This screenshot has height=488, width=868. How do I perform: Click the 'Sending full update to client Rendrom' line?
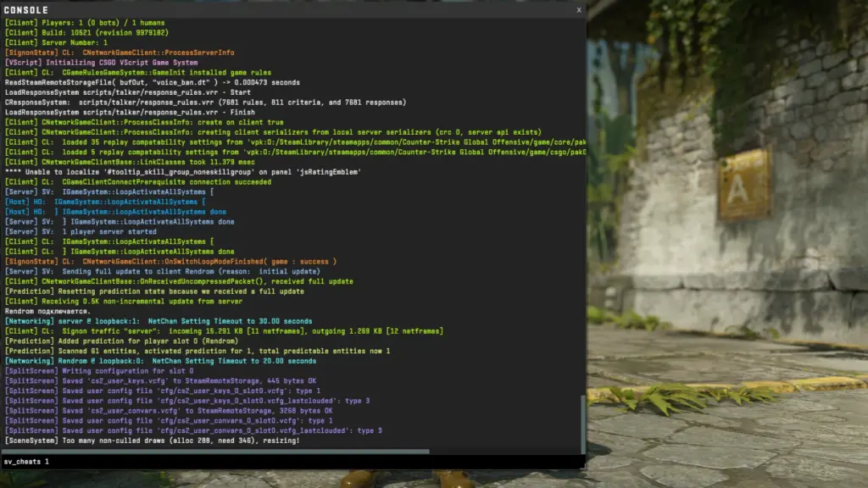coord(162,272)
